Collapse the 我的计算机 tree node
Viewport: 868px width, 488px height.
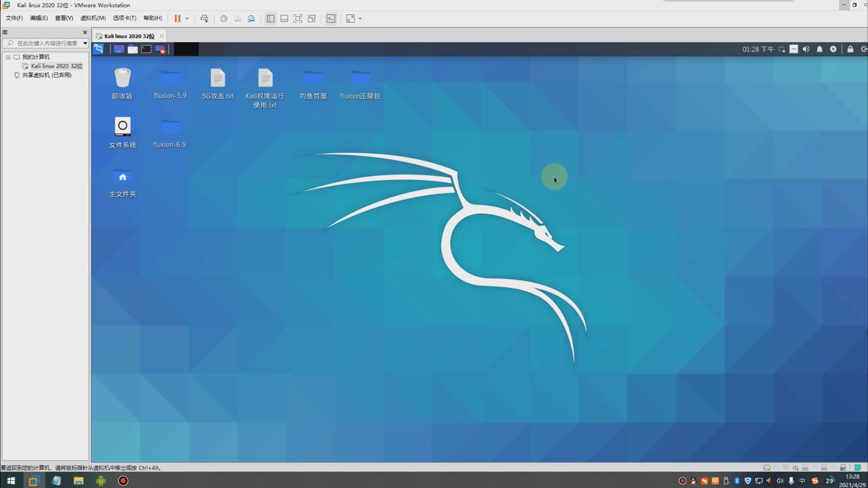click(x=8, y=57)
